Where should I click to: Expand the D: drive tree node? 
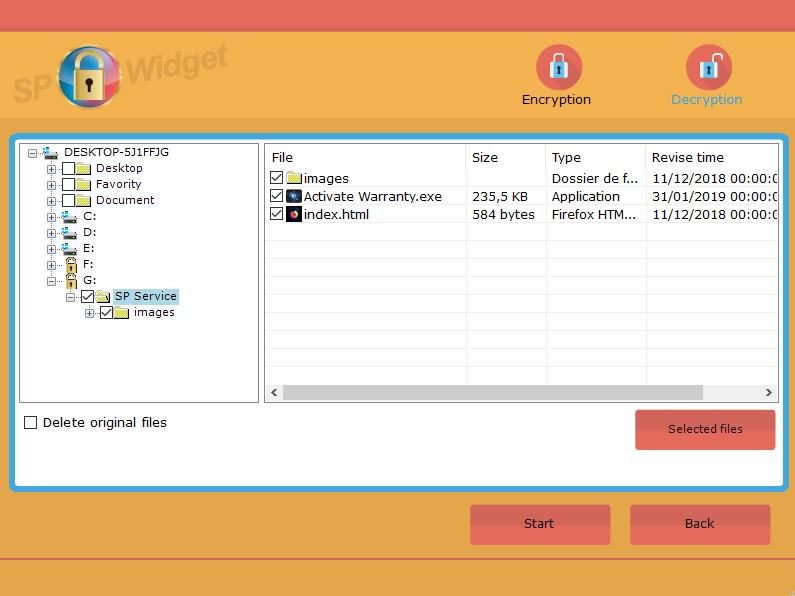(x=52, y=232)
